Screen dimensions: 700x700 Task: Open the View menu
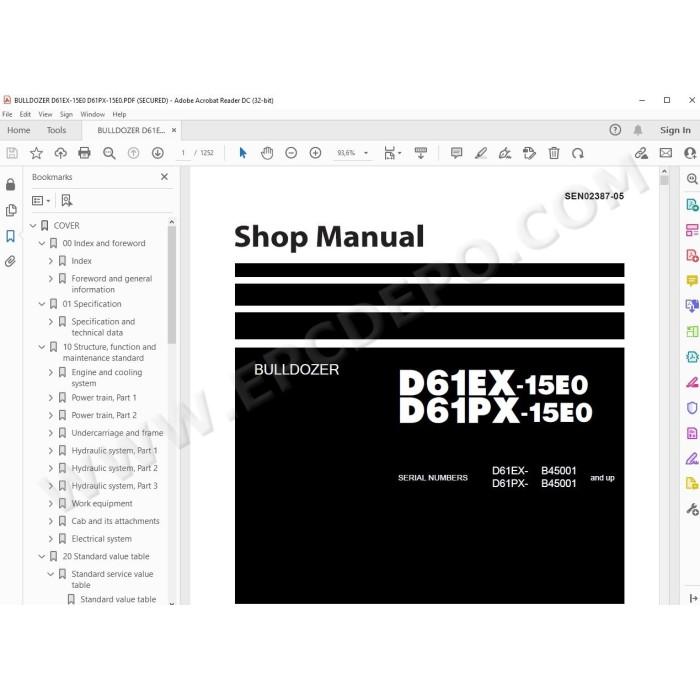tap(45, 114)
